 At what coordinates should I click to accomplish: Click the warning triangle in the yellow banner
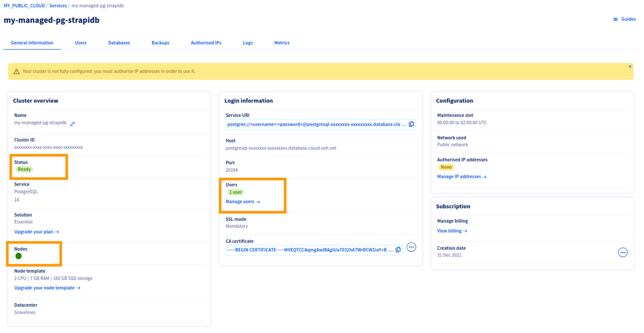tap(17, 71)
